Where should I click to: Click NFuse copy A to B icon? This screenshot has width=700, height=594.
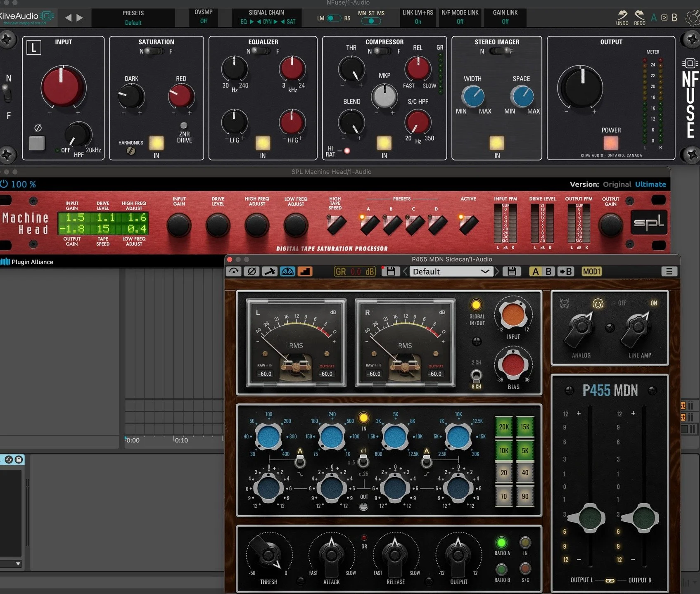coord(664,18)
